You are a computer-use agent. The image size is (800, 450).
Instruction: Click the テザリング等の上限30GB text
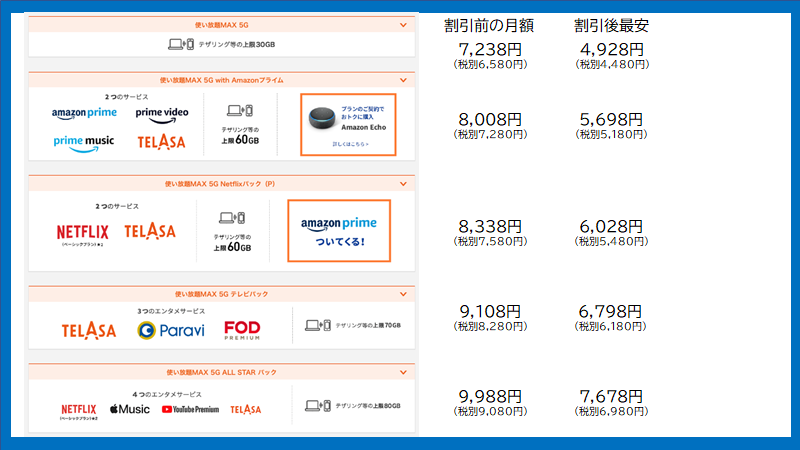(237, 44)
